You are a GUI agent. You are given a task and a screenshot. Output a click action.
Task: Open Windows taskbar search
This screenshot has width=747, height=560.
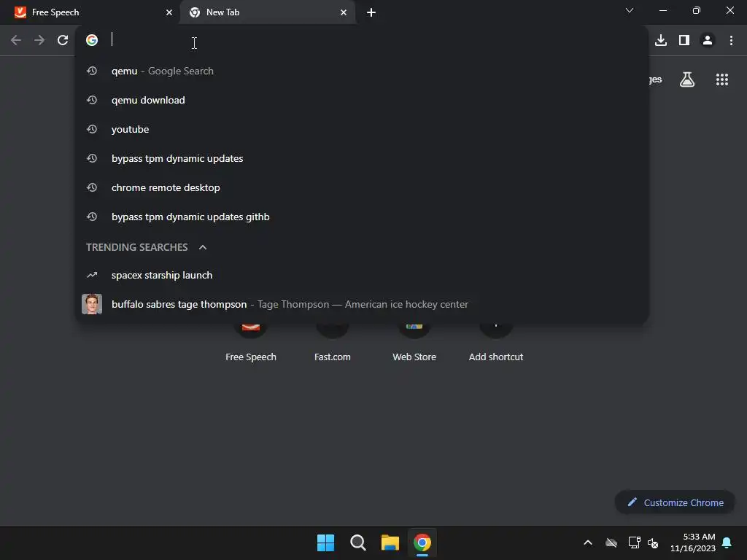click(357, 542)
